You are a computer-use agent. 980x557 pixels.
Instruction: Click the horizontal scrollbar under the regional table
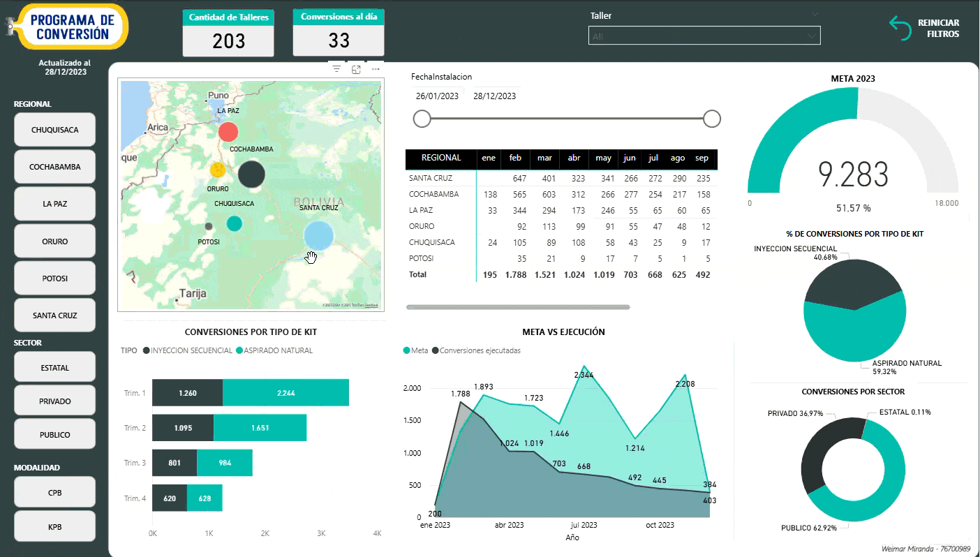click(518, 307)
